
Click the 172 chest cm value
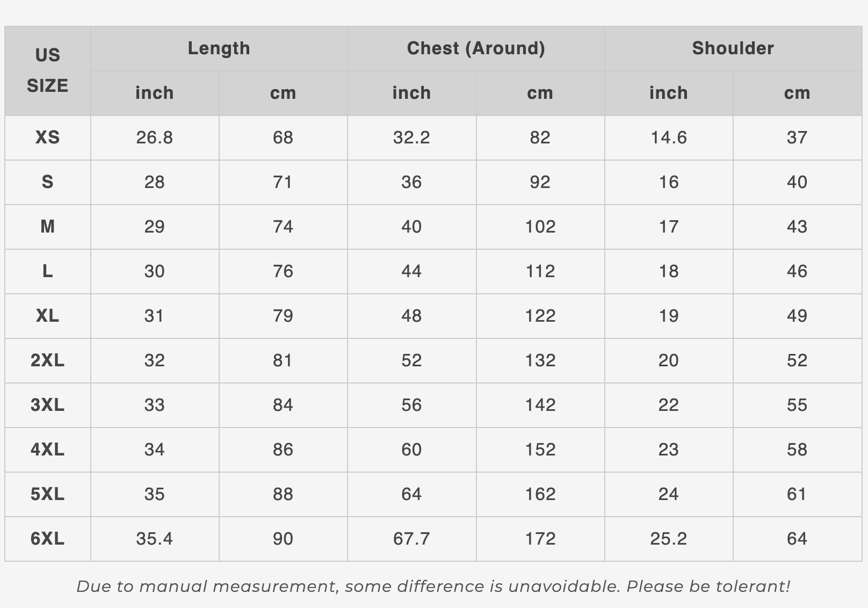click(540, 539)
